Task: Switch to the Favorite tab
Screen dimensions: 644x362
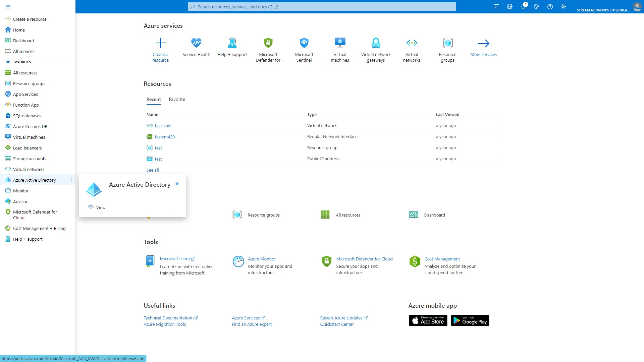Action: (177, 99)
